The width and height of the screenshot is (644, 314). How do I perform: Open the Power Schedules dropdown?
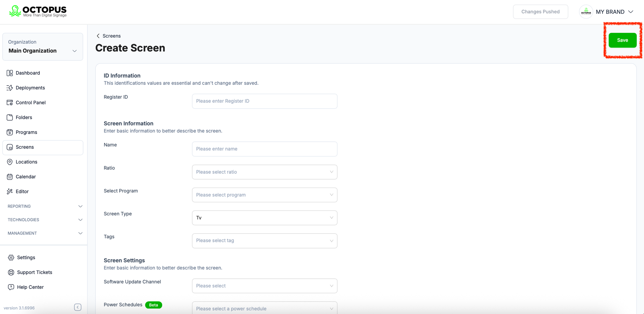tap(265, 308)
